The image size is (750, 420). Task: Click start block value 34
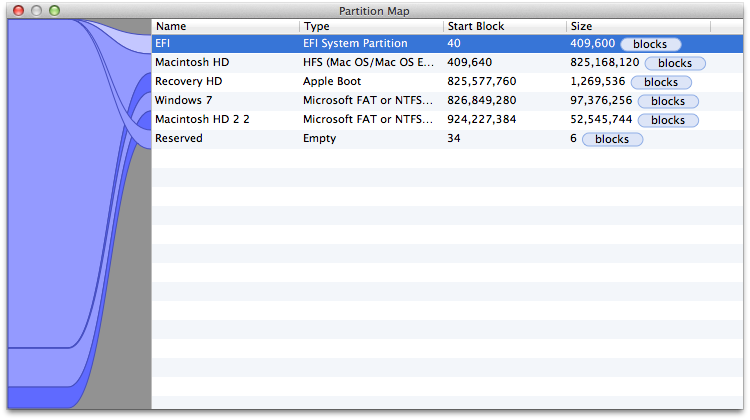point(454,138)
